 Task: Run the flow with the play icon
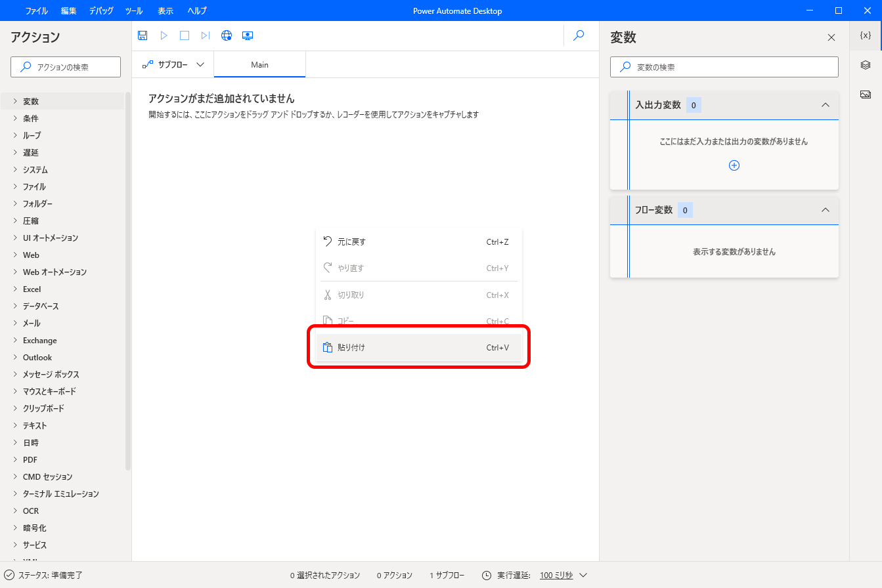tap(164, 35)
